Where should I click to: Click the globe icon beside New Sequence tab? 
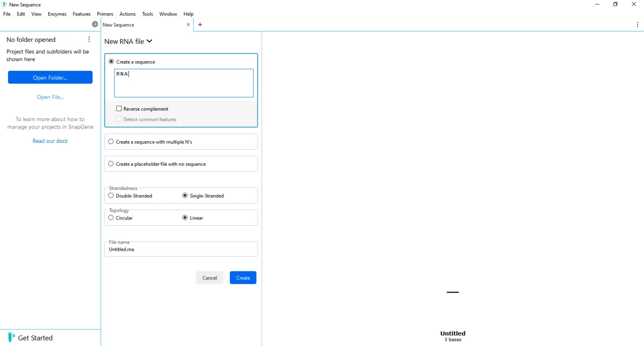click(95, 24)
